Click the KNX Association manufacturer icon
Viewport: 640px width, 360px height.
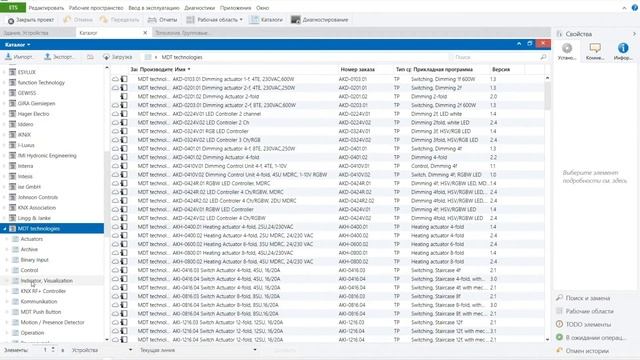13,208
